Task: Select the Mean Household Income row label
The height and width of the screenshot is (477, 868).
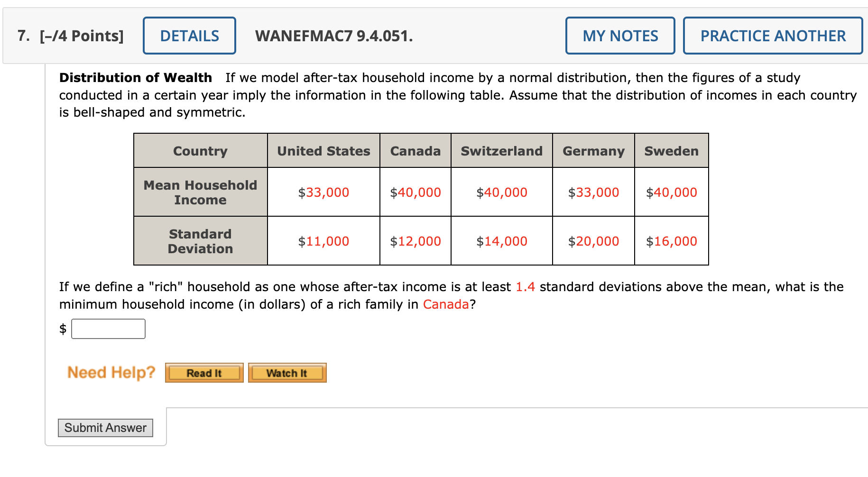Action: [x=200, y=192]
